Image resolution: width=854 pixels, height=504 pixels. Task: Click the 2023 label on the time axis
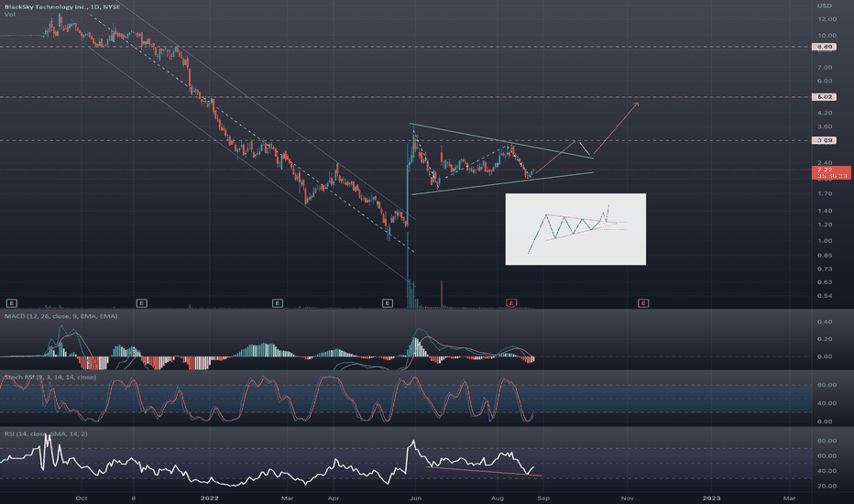[x=711, y=498]
